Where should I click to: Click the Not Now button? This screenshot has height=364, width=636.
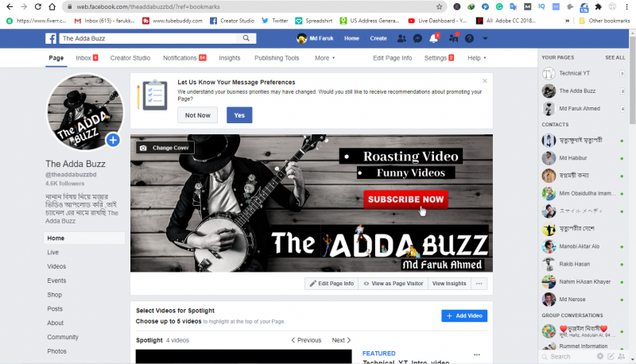tap(197, 115)
